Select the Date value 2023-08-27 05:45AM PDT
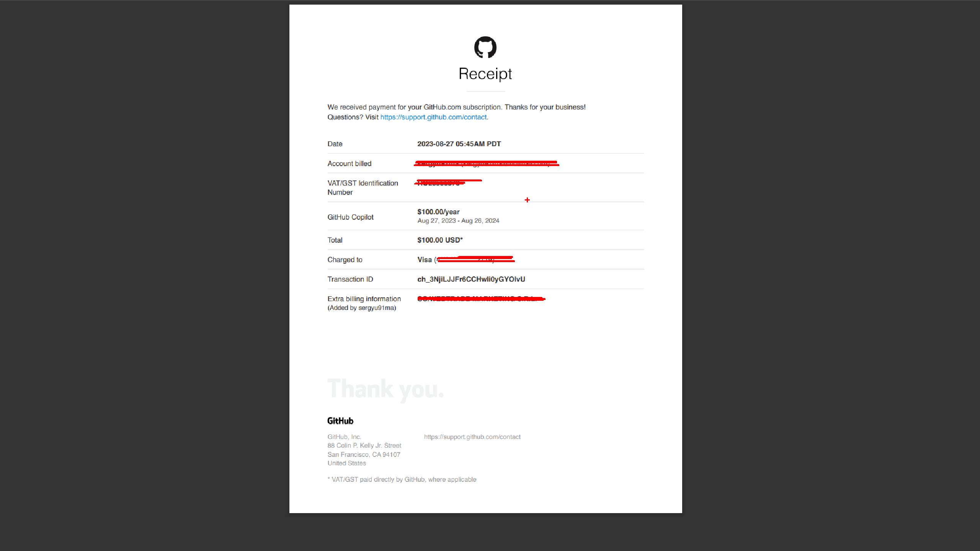The image size is (980, 551). (x=459, y=143)
